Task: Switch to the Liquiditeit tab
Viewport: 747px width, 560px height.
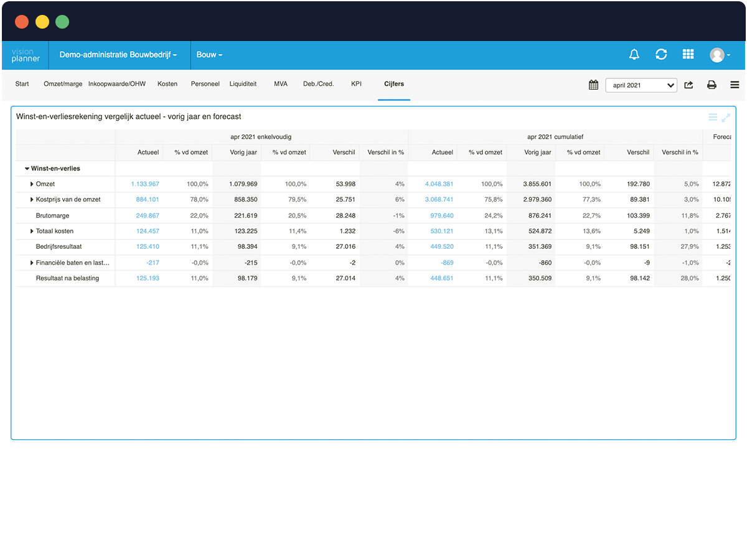Action: coord(243,83)
